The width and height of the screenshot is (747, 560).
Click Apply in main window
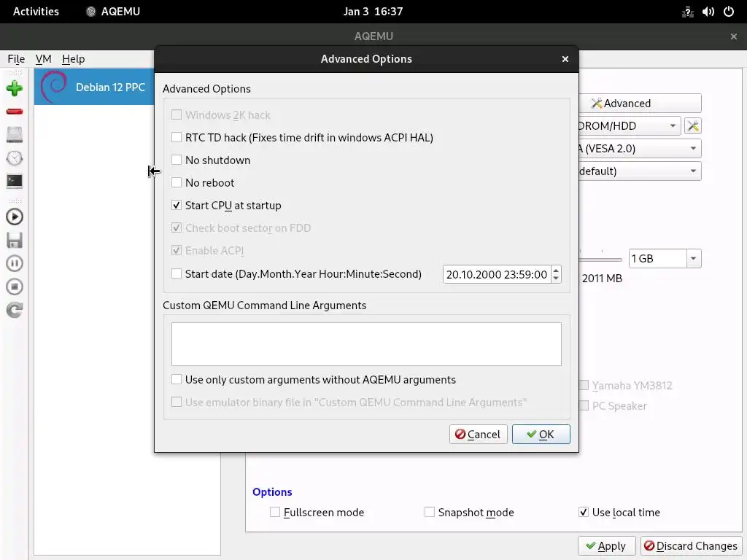606,545
